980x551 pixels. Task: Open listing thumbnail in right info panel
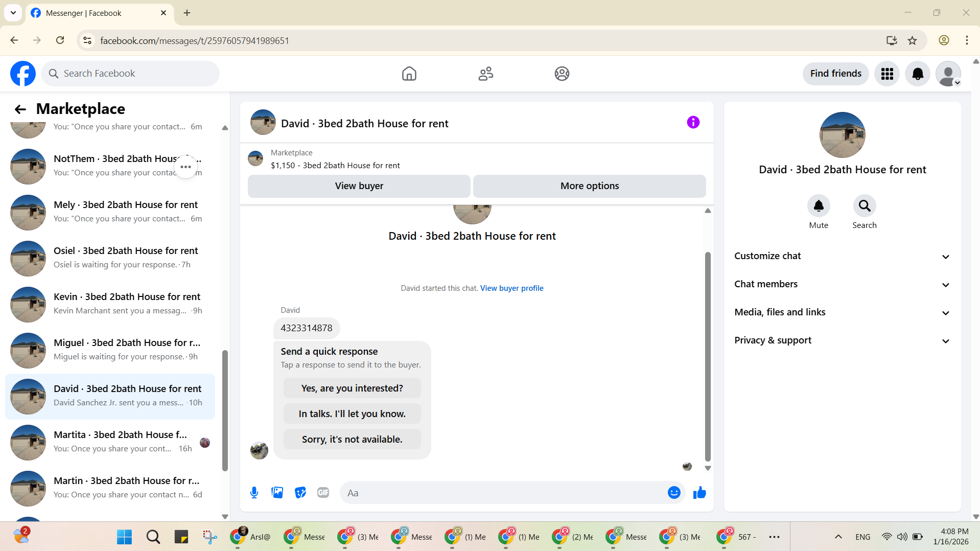(x=842, y=135)
